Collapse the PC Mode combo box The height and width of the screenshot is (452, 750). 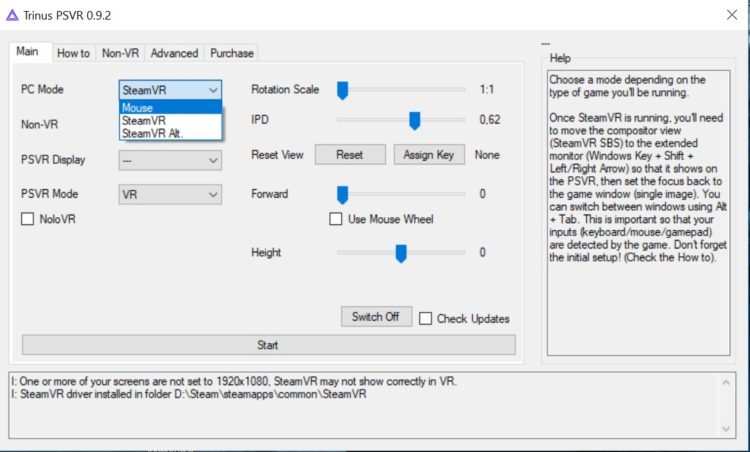[170, 90]
